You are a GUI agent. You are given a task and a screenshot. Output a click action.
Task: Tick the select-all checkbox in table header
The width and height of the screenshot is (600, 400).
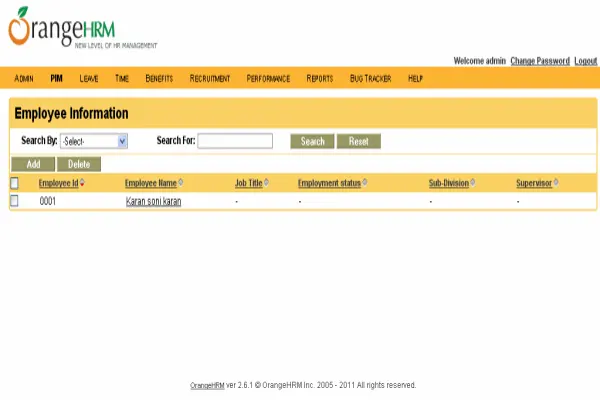coord(14,183)
